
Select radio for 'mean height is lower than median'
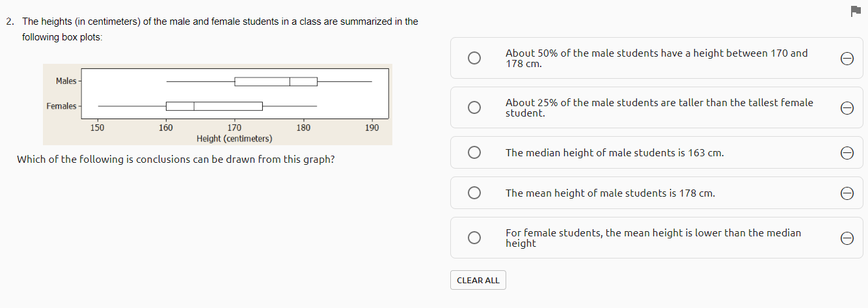(474, 238)
